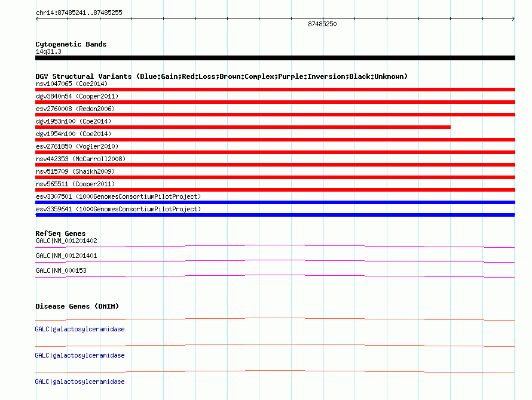Click the GALC|NM_001201401 transcript label

point(66,256)
